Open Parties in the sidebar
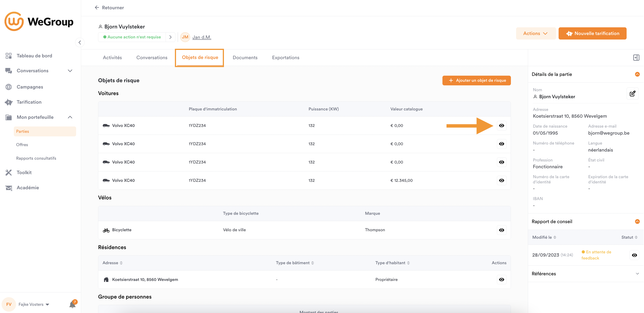This screenshot has height=313, width=644. pos(45,131)
